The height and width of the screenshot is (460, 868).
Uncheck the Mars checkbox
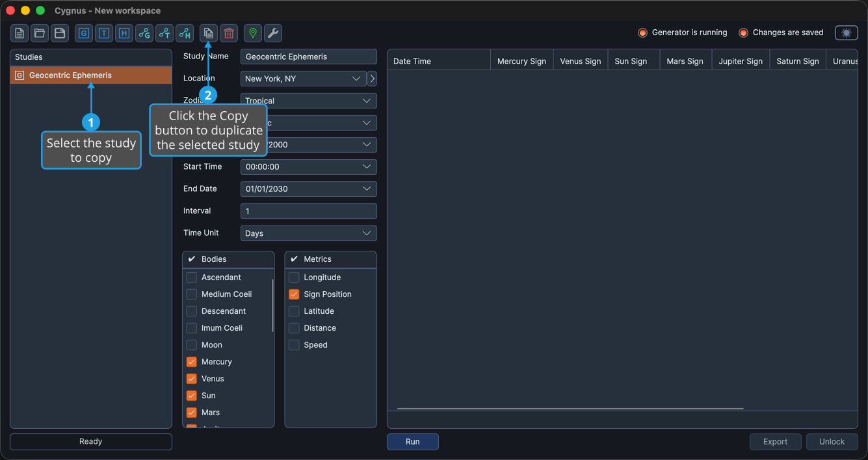pos(192,413)
